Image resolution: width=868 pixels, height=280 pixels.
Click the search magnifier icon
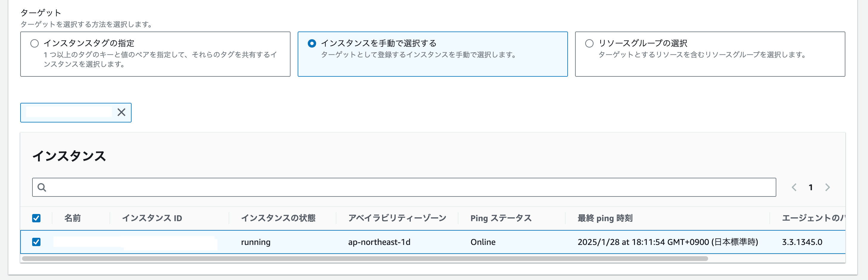[42, 188]
